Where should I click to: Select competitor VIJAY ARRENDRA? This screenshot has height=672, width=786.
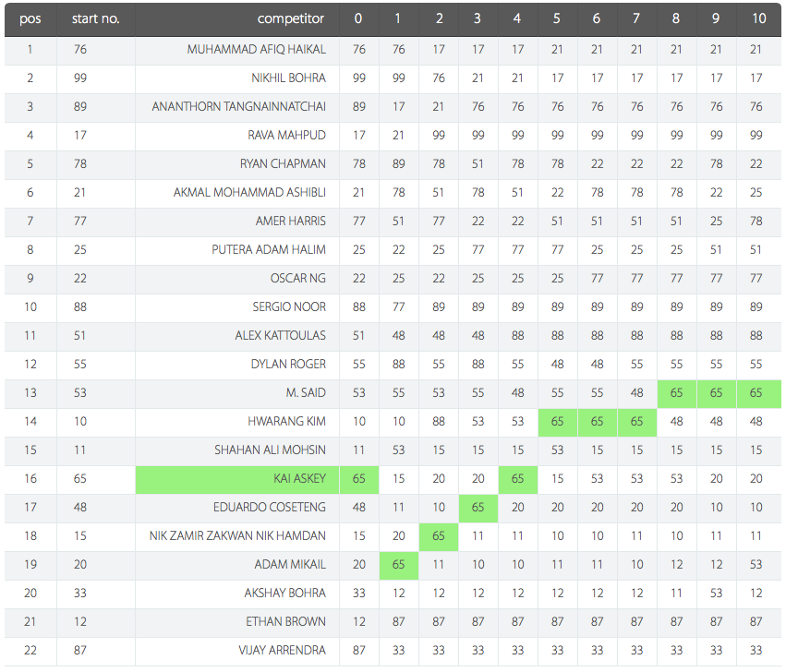tap(282, 651)
